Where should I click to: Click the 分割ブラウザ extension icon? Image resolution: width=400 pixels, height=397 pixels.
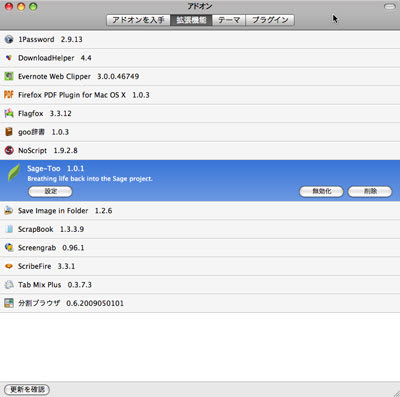[x=9, y=303]
